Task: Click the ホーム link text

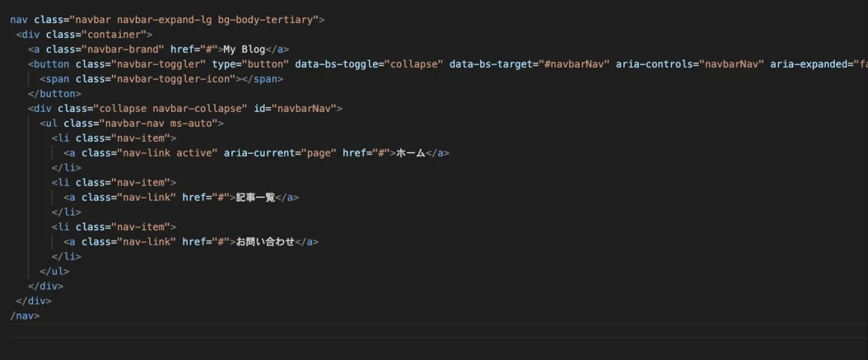Action: click(410, 153)
